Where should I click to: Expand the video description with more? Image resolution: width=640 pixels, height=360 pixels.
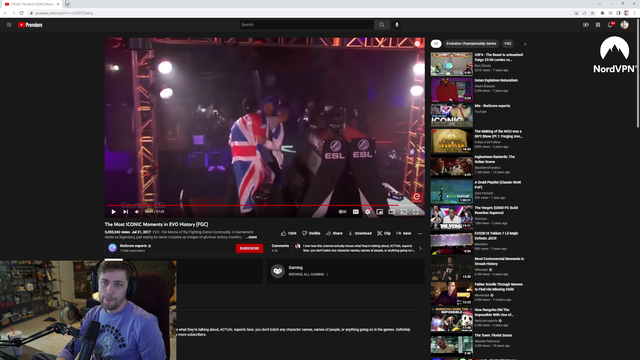click(x=251, y=237)
